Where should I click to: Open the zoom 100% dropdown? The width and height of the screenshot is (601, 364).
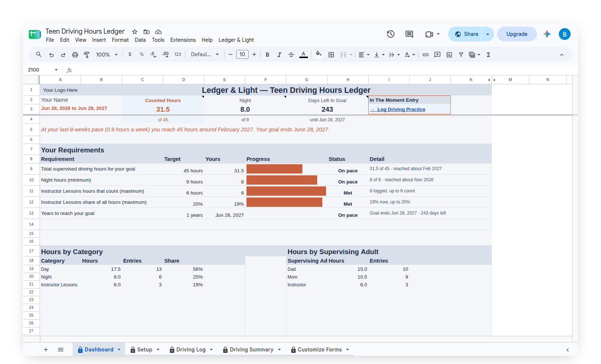(x=107, y=55)
